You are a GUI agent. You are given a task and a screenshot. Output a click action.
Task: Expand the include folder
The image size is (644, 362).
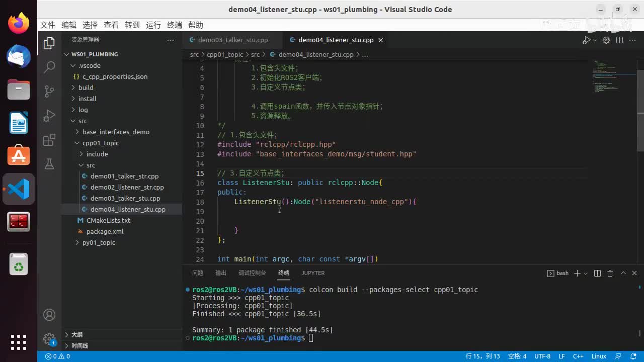click(x=122, y=154)
